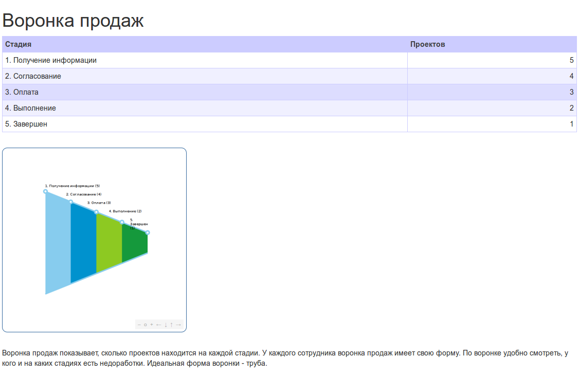The image size is (579, 392).
Task: Click chart label '1. Получение информации (5)'
Action: click(x=73, y=186)
